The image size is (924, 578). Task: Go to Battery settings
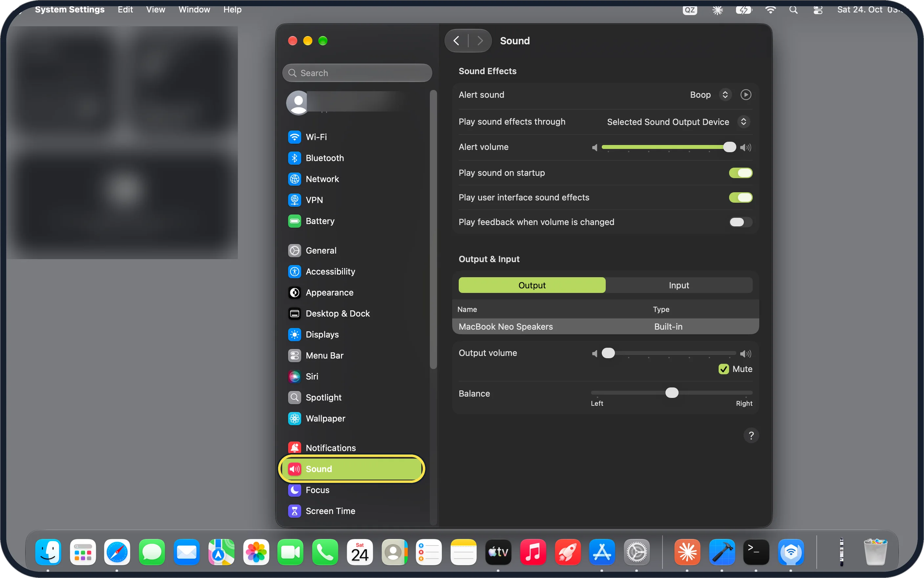pyautogui.click(x=352, y=221)
